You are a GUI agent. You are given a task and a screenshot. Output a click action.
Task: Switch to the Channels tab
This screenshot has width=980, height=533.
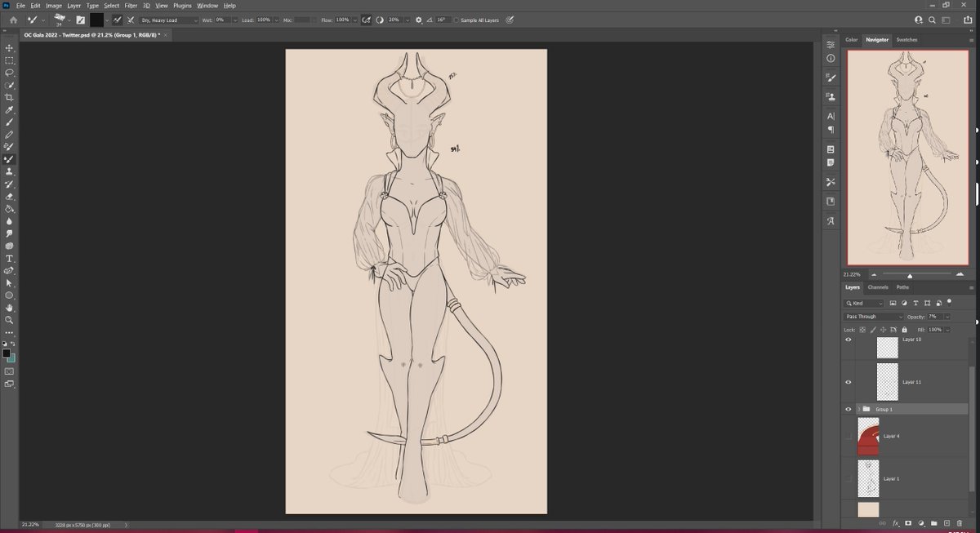[x=878, y=287]
